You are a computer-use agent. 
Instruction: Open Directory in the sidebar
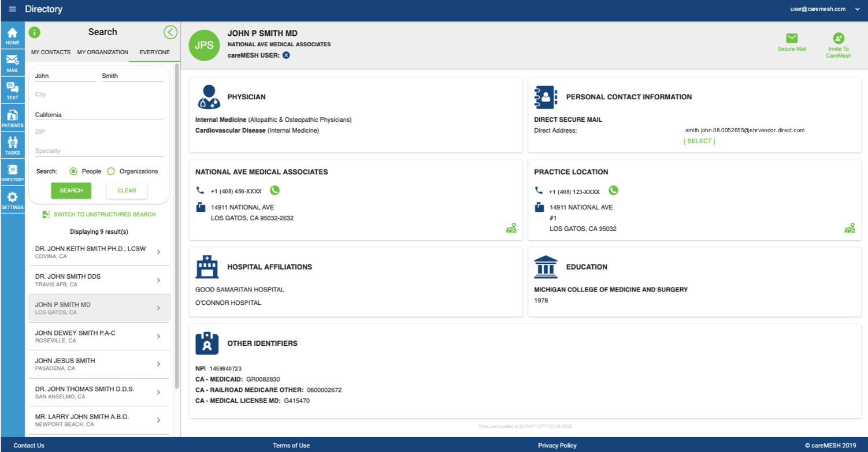coord(12,173)
